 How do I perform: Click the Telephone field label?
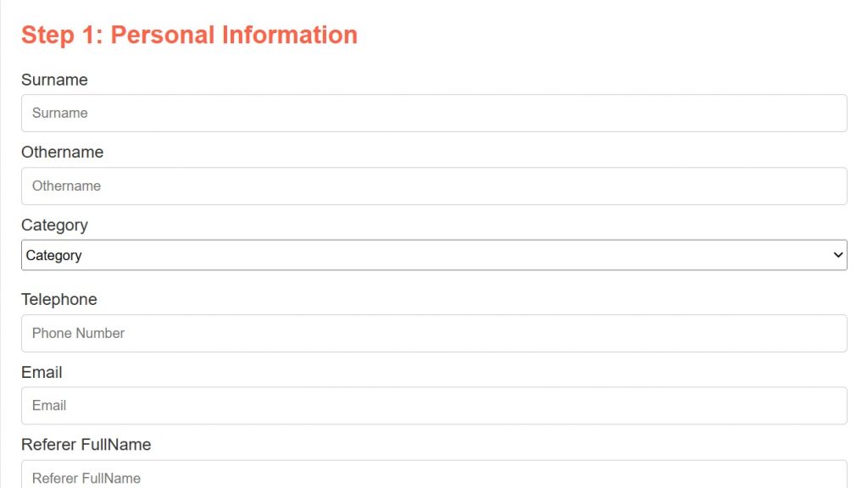[59, 299]
